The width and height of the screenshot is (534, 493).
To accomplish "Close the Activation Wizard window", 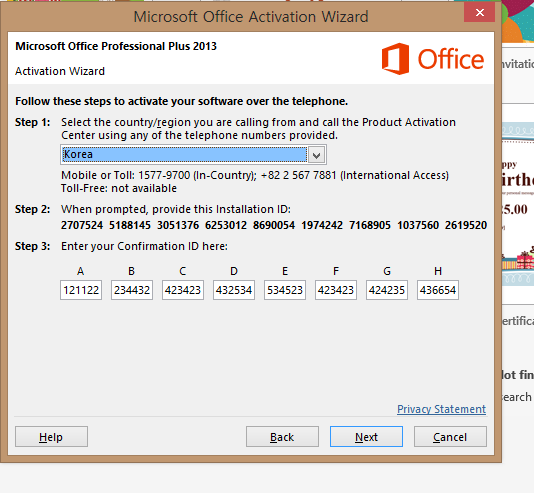I will pyautogui.click(x=480, y=13).
